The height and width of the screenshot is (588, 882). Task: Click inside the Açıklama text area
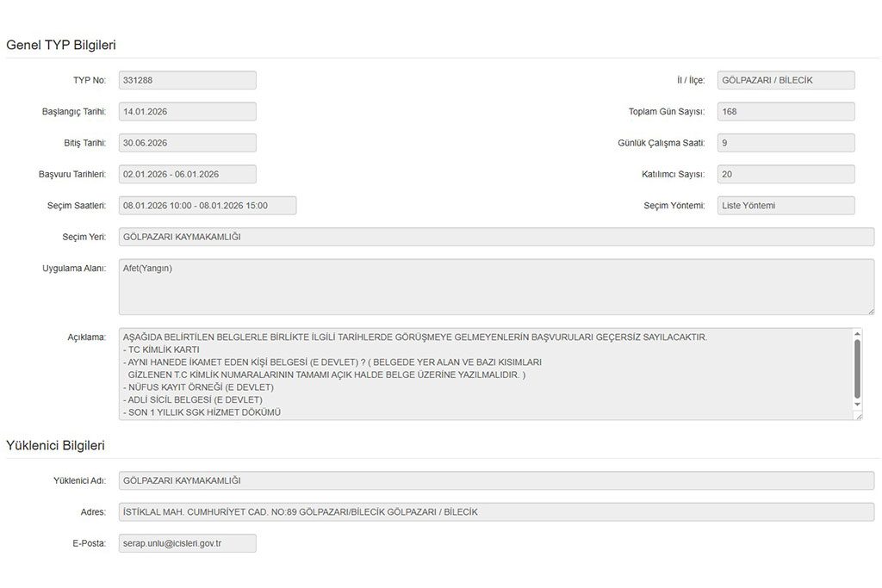pyautogui.click(x=482, y=374)
